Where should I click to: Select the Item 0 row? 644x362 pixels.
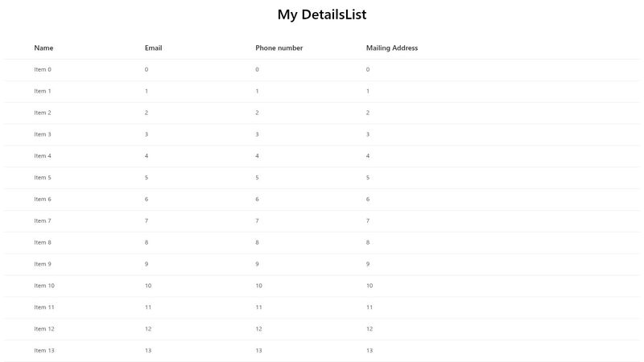coord(43,70)
